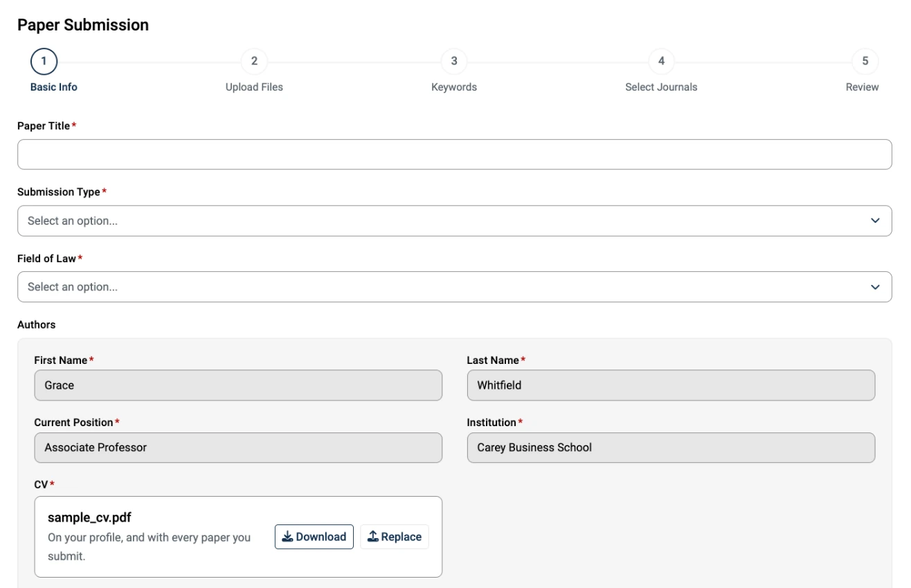The width and height of the screenshot is (911, 588).
Task: Open the Submission Type dropdown
Action: pos(454,221)
